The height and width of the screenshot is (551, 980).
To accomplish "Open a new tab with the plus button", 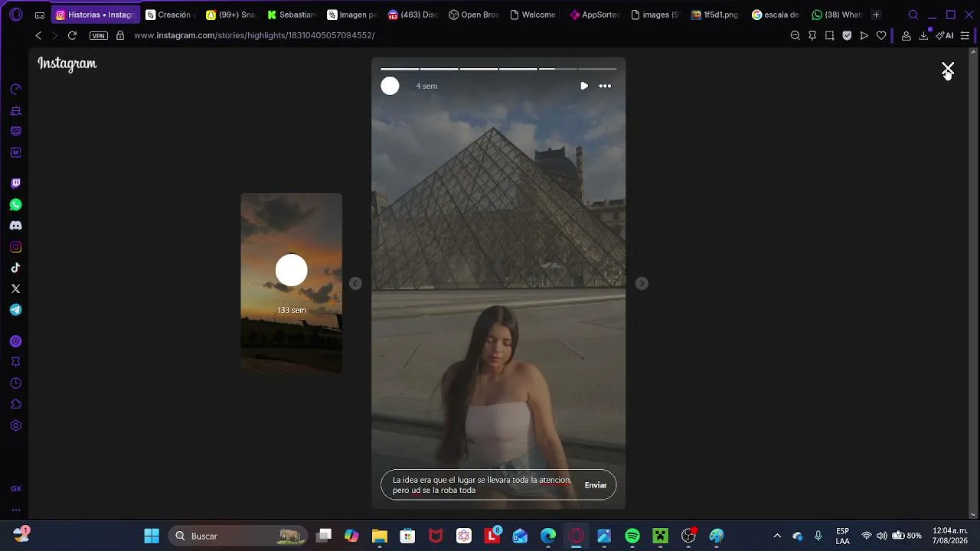I will coord(876,15).
